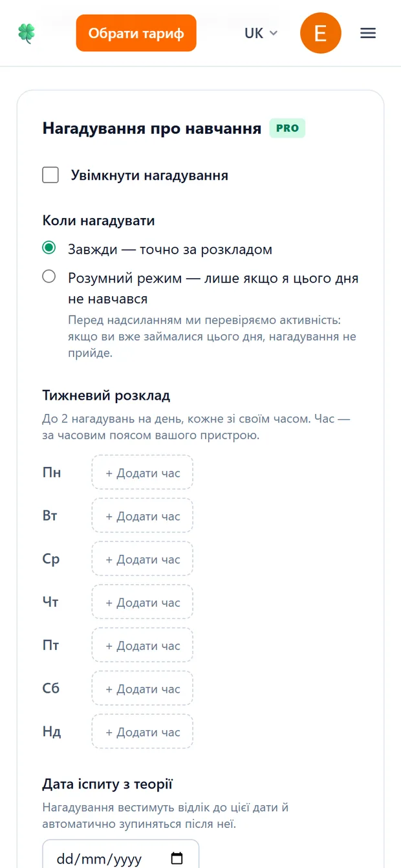
Task: Open the hamburger menu icon
Action: pos(368,33)
